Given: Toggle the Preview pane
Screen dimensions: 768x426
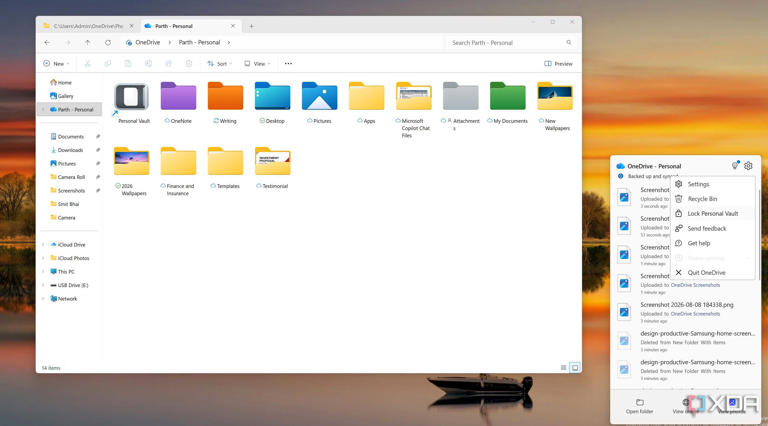Looking at the screenshot, I should click(558, 64).
